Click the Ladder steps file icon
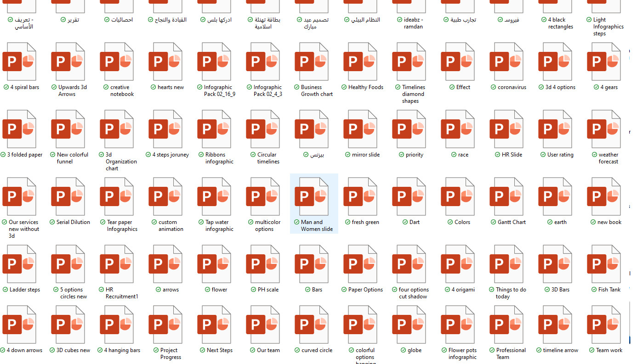Screen dimensions: 637x364 coord(19,264)
